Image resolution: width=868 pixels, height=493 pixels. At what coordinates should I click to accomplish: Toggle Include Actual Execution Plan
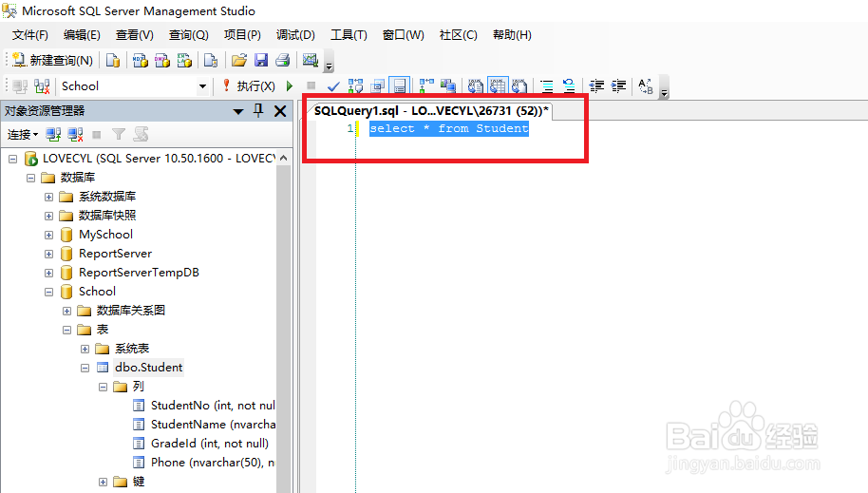426,85
